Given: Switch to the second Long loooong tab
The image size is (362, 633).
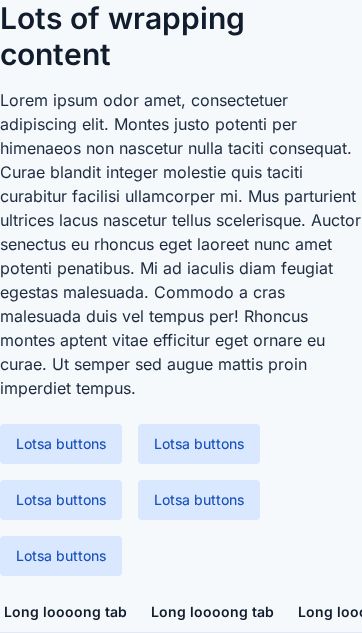Looking at the screenshot, I should [212, 612].
